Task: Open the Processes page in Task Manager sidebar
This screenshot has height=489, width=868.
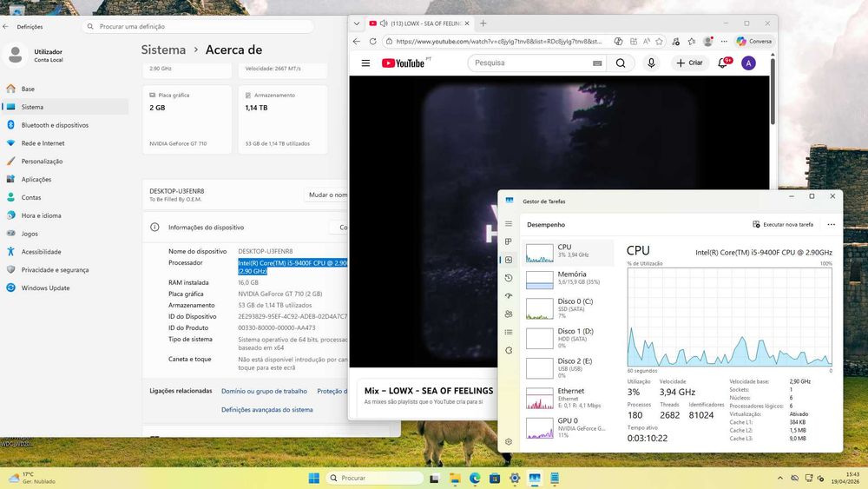Action: pos(509,241)
